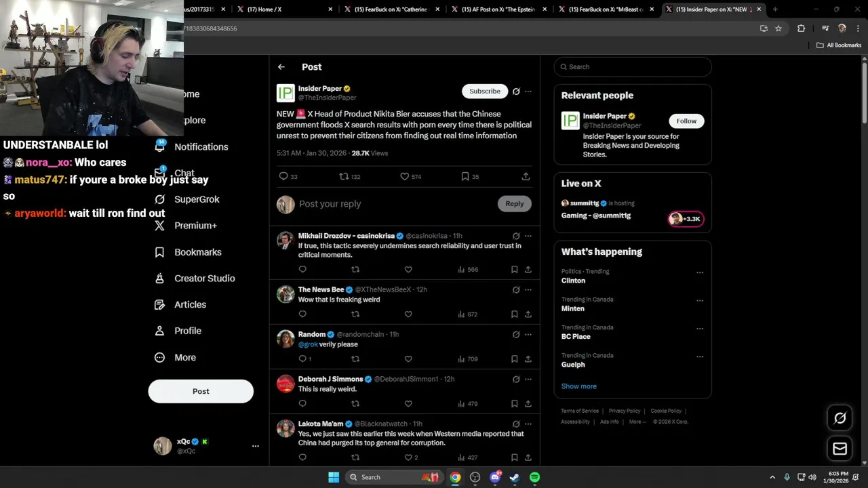Go back using the Post arrow

[281, 67]
